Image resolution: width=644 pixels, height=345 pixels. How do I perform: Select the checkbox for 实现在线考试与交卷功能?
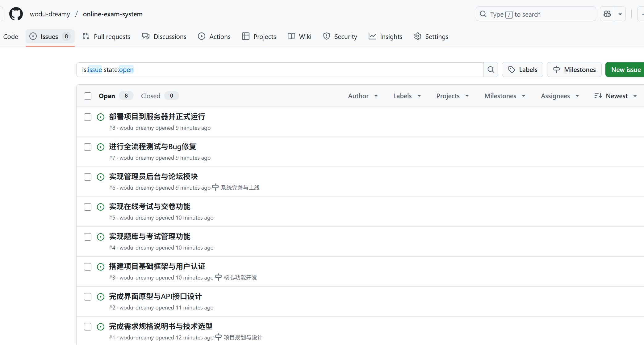(88, 207)
